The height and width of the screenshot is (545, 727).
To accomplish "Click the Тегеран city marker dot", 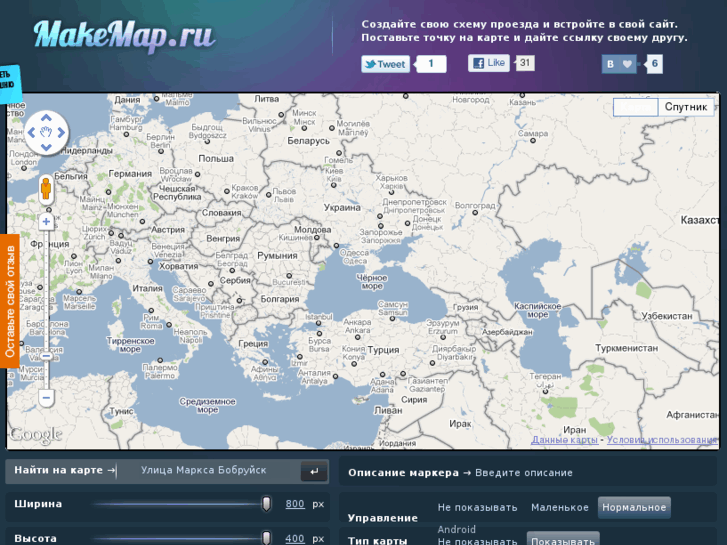I will 546,391.
